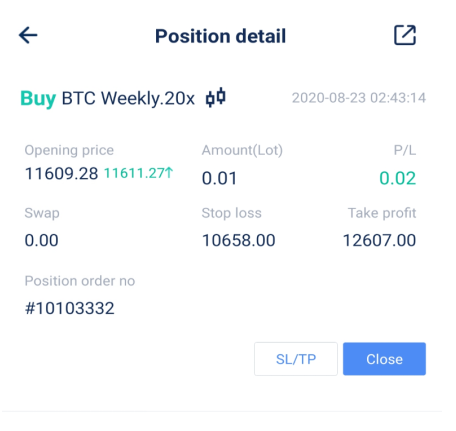Select the opening price 11609.28
Screen dimensions: 456x431
coord(61,174)
